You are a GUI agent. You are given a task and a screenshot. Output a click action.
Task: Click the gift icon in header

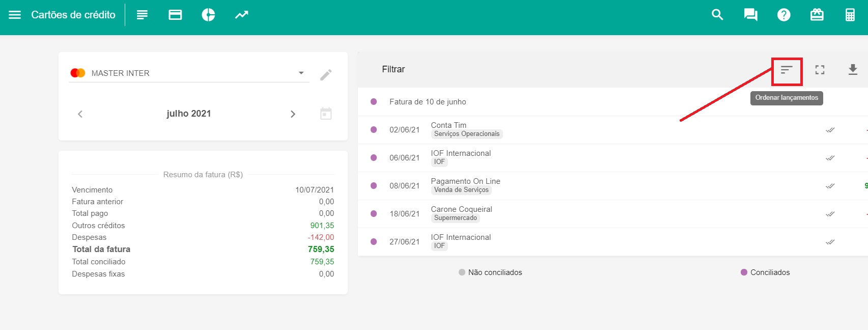[x=817, y=15]
